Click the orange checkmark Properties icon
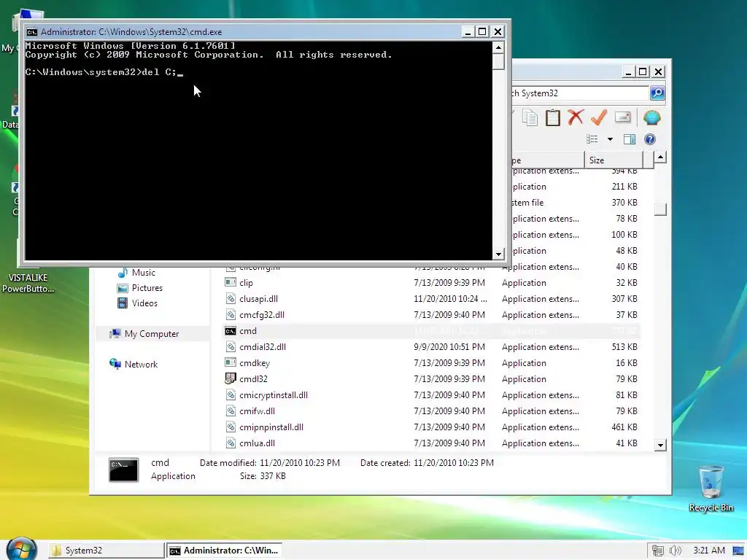The image size is (747, 560). 599,117
